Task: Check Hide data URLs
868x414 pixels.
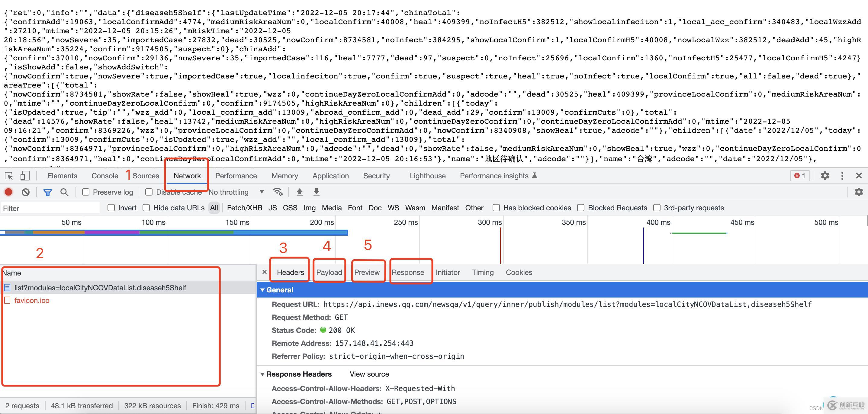Action: 146,208
